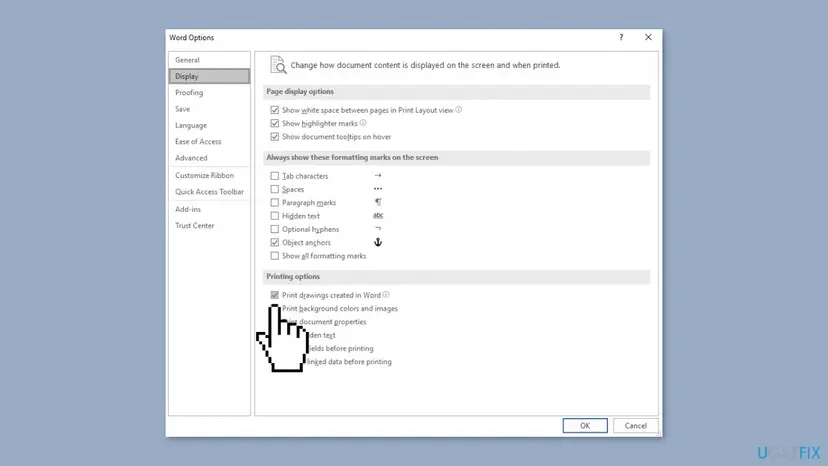Click the spaces dots symbol icon
This screenshot has height=466, width=828.
tap(378, 189)
